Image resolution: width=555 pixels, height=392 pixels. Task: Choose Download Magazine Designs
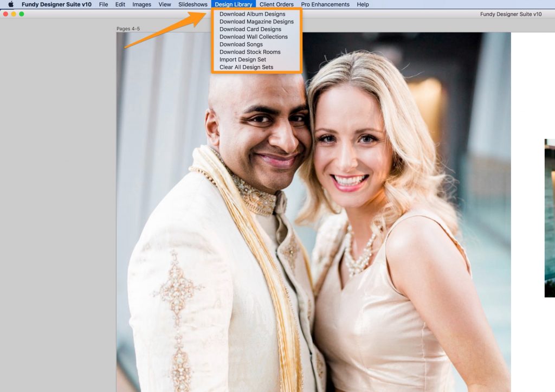pos(256,22)
